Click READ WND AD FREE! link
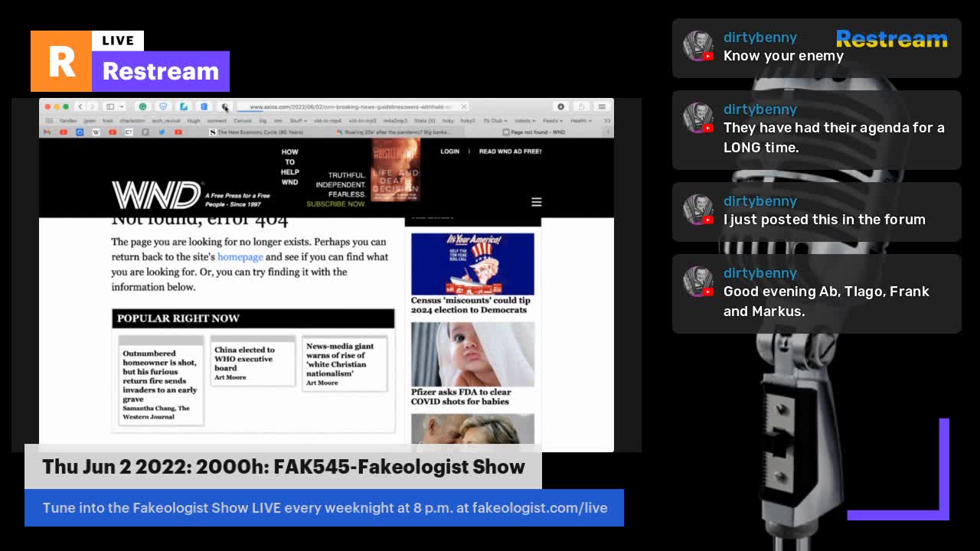The image size is (980, 551). 510,152
